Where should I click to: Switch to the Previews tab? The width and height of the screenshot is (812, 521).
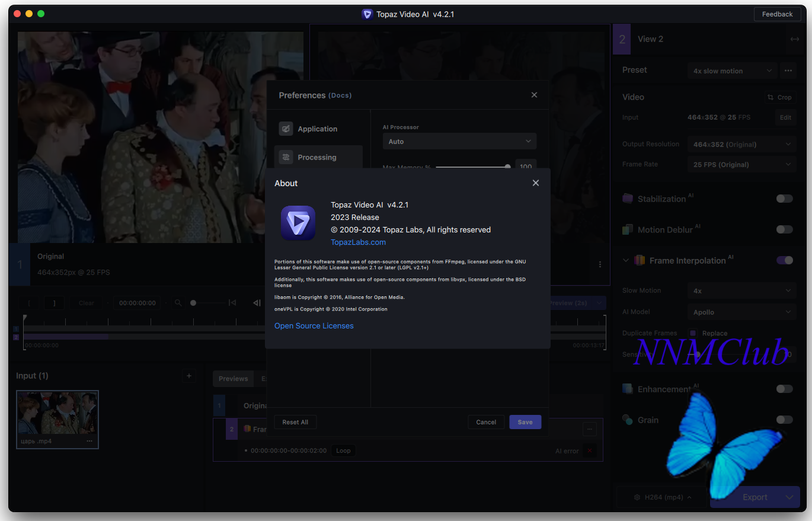(x=233, y=379)
